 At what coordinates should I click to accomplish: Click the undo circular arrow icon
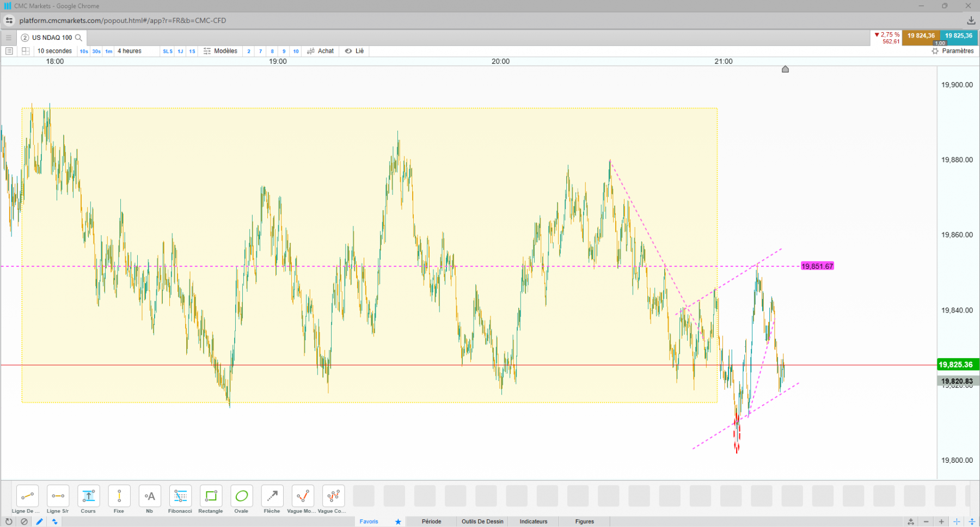9,522
